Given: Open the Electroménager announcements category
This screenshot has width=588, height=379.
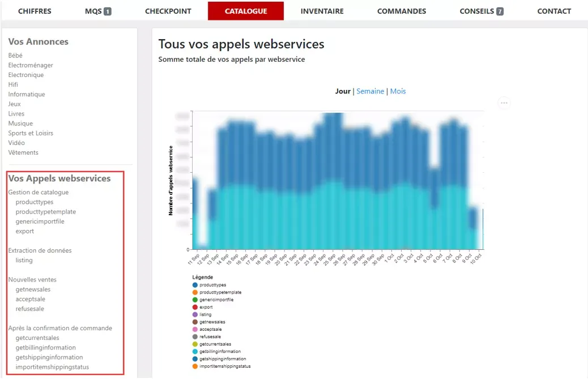Looking at the screenshot, I should click(31, 65).
